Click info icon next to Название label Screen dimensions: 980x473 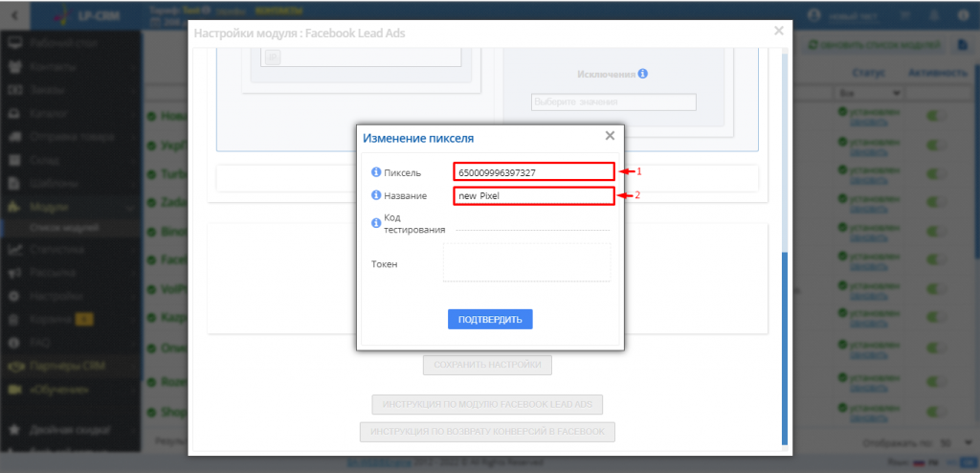(375, 195)
